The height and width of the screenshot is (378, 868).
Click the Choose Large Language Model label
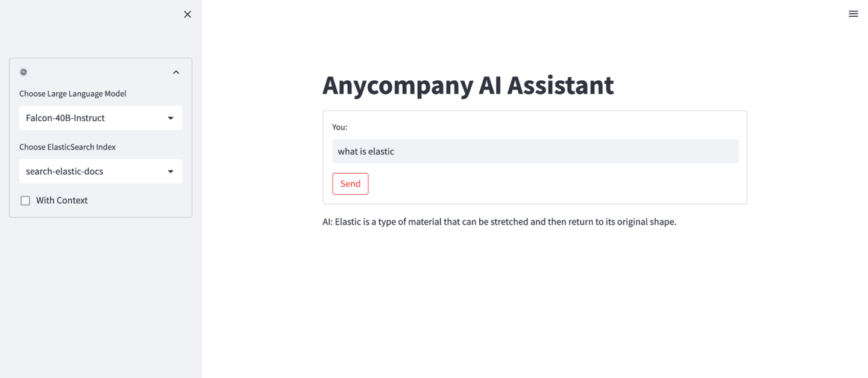(73, 94)
